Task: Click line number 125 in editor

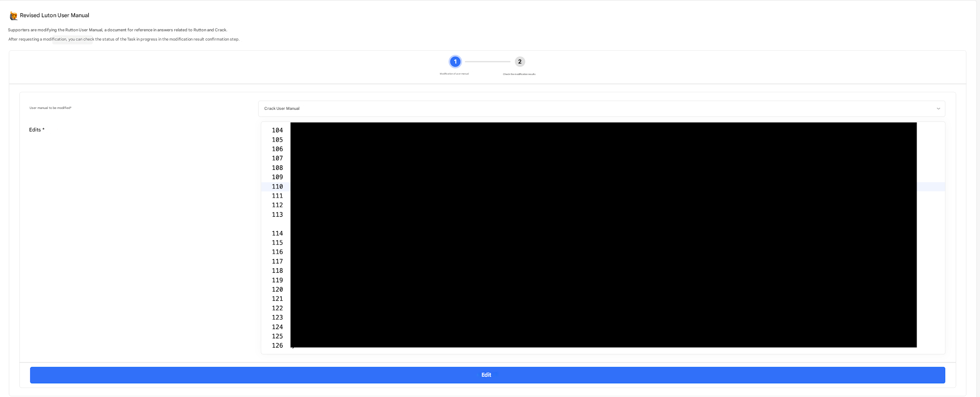Action: pos(277,336)
